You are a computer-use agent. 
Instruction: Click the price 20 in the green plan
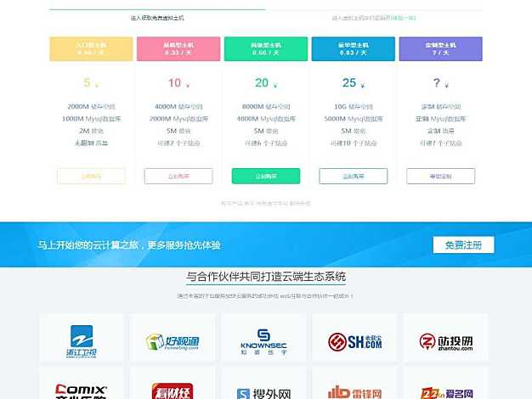click(x=262, y=82)
